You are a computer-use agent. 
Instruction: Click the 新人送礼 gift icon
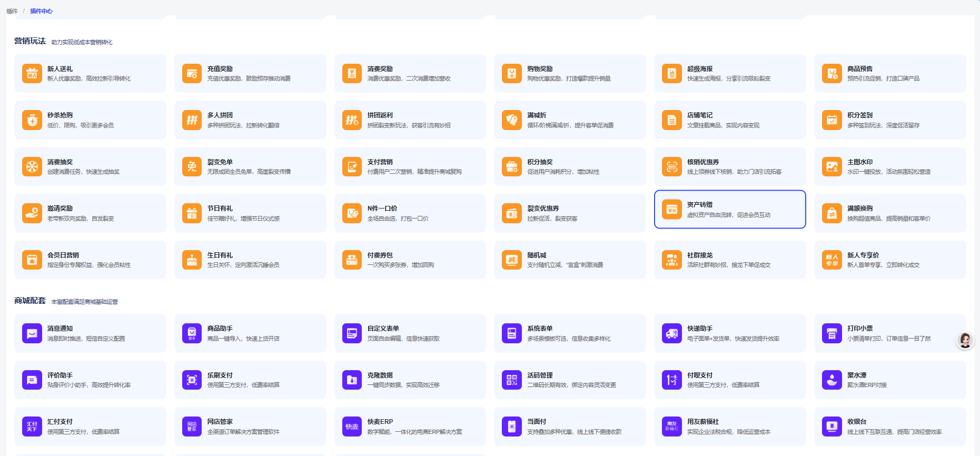[32, 74]
